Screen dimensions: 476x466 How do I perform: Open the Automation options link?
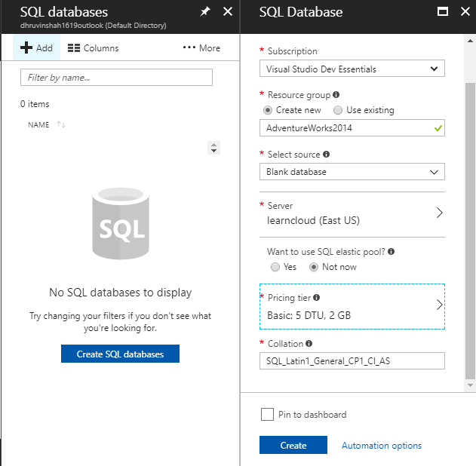pos(382,446)
